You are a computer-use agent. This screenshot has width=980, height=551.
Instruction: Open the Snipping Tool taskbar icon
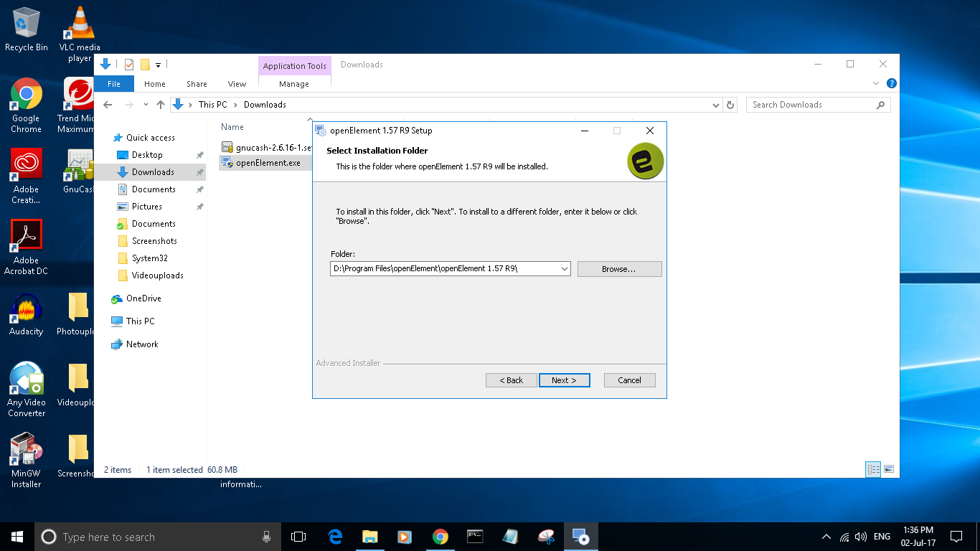point(546,537)
